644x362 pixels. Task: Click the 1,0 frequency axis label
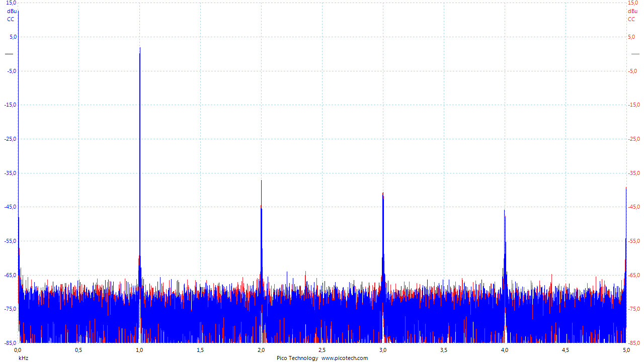pyautogui.click(x=139, y=349)
